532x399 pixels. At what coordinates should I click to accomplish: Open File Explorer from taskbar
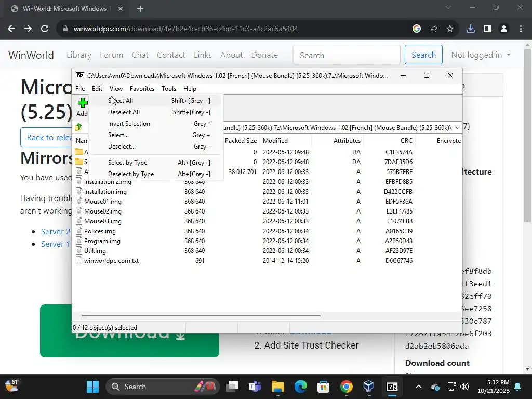click(x=278, y=387)
